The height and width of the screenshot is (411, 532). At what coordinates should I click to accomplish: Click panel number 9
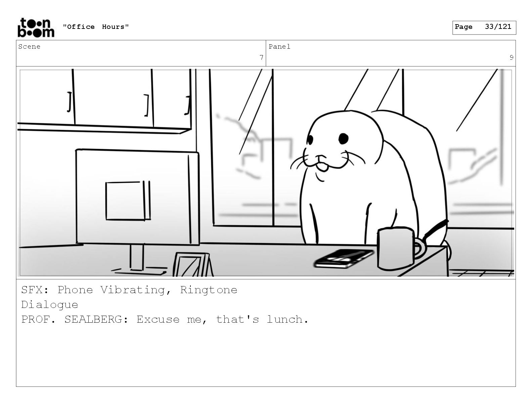coord(512,57)
